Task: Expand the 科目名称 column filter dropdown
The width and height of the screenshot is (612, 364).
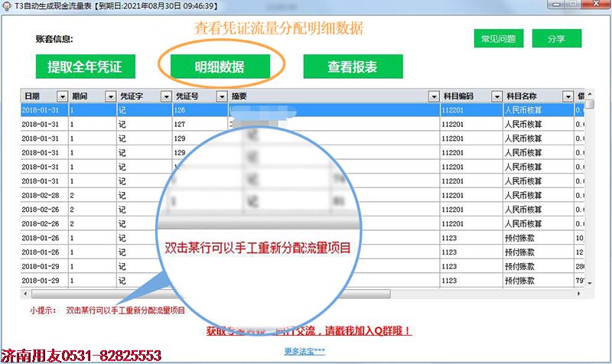Action: click(568, 96)
